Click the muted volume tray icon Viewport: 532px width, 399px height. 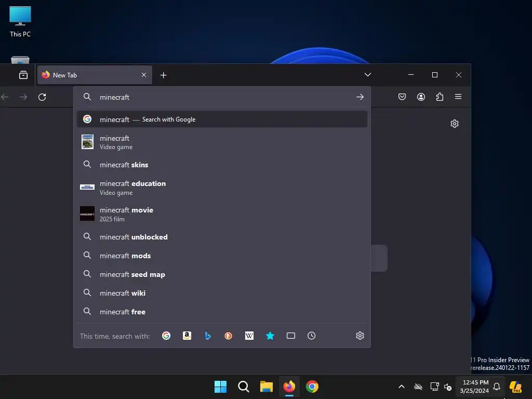click(x=447, y=387)
